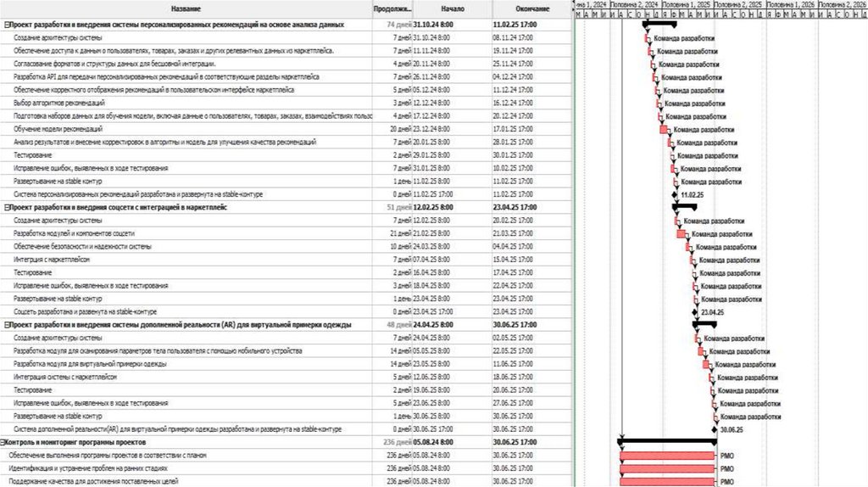
Task: Select the Согласование форматов и структуры данных task
Action: click(x=114, y=64)
